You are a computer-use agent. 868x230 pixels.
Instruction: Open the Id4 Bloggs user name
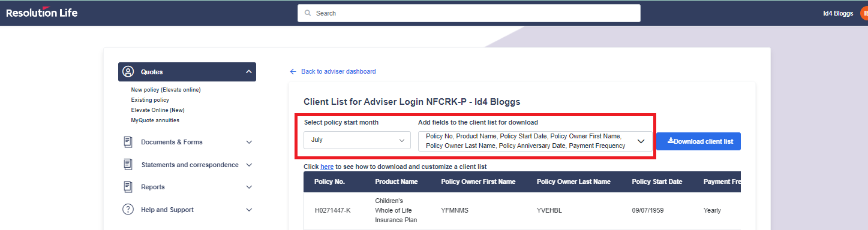(838, 13)
